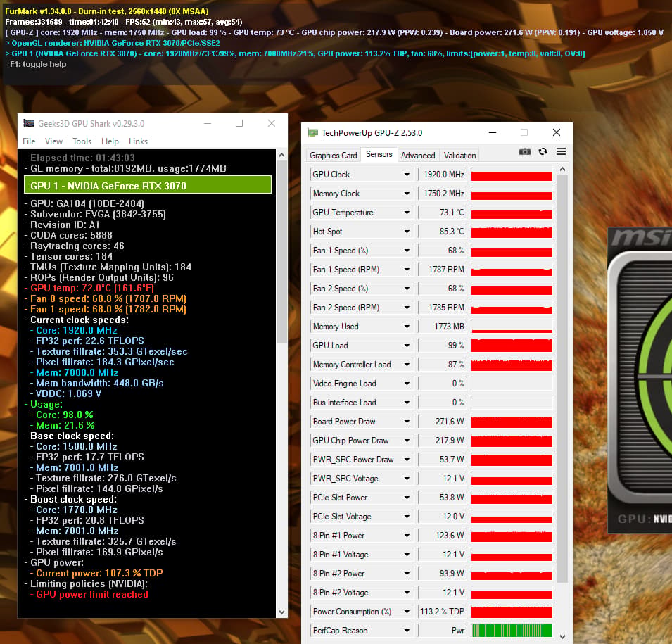Click the GPU-Z refresh icon
The width and height of the screenshot is (672, 644).
(543, 151)
